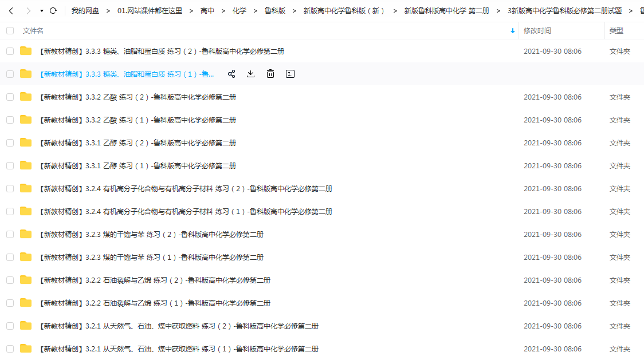Click 文件夹 type of 3.3.2 乙酸 练习(2)

620,97
